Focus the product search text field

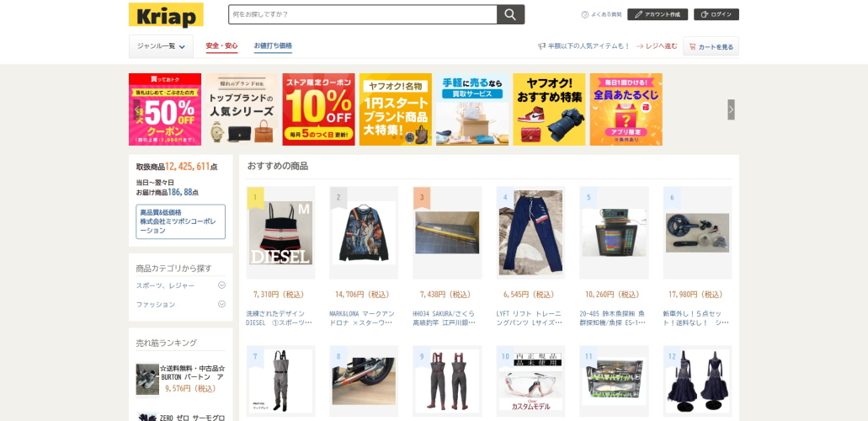(363, 14)
